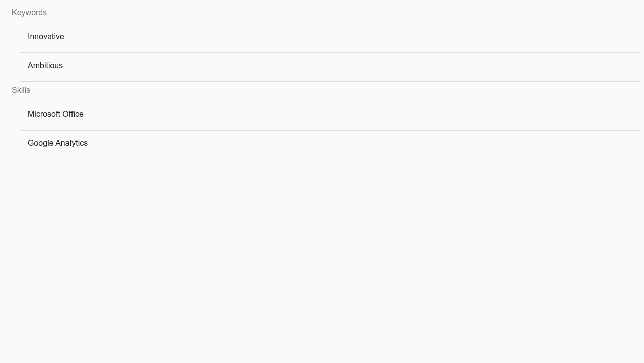Screen dimensions: 644x363
Task: Click the Skills section header
Action: coord(21,90)
